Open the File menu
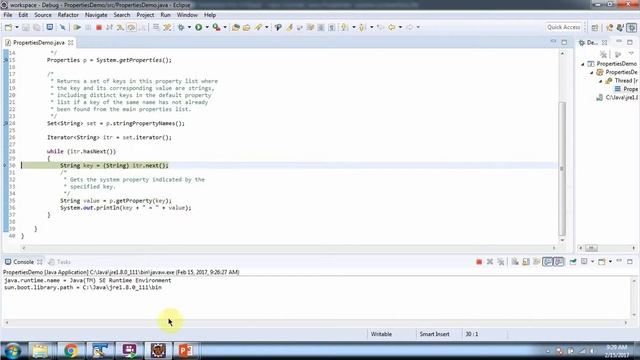This screenshot has width=640, height=360. tap(8, 15)
